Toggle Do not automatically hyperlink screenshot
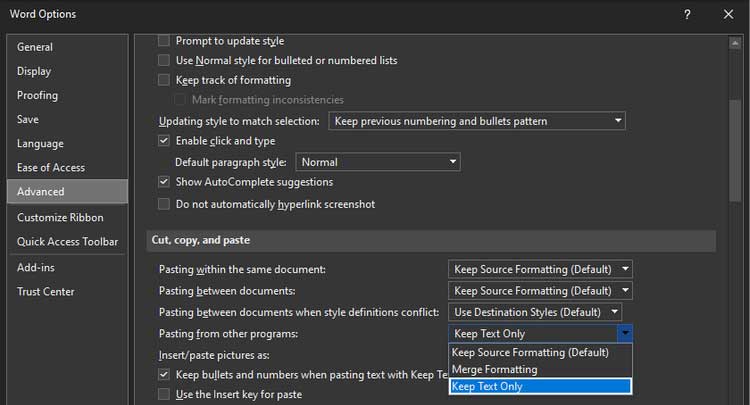The width and height of the screenshot is (750, 405). point(165,204)
